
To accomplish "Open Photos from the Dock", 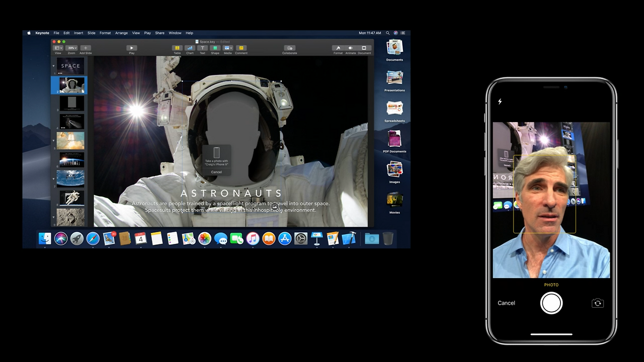I will 205,238.
